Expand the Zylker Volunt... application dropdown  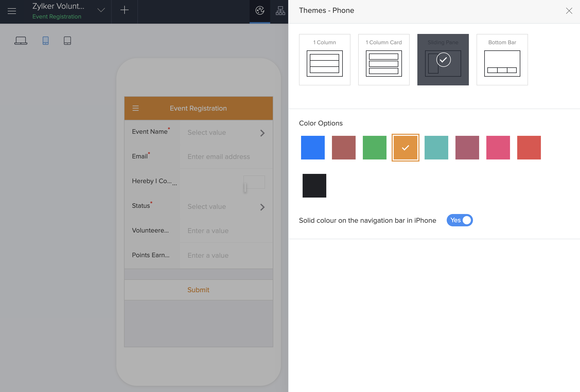pyautogui.click(x=101, y=10)
